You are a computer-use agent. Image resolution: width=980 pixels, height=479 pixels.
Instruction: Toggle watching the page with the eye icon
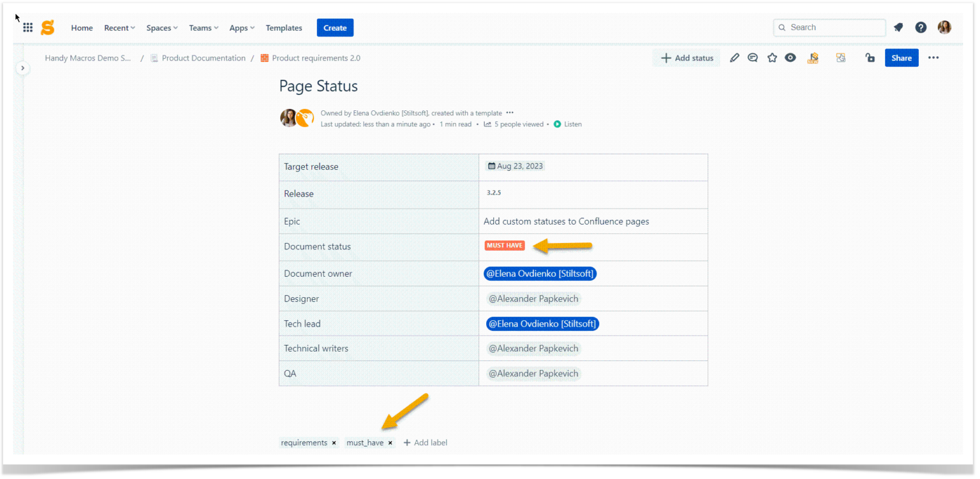click(x=791, y=57)
